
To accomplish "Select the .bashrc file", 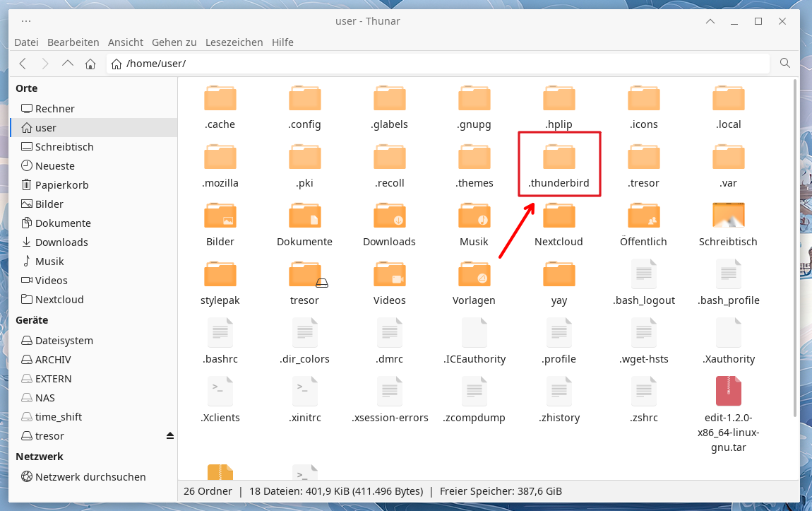I will pos(220,333).
